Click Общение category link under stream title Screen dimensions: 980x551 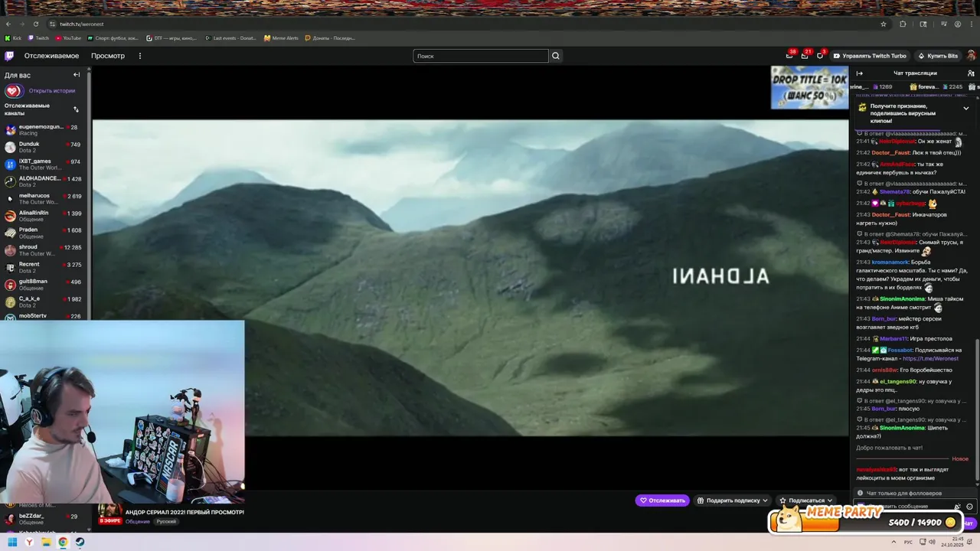[x=138, y=521]
